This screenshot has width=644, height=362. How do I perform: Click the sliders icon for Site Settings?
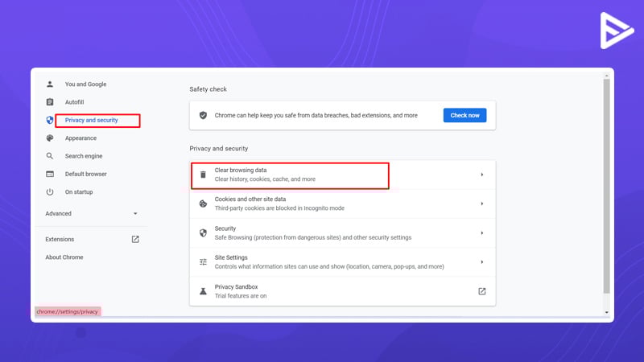pos(203,262)
